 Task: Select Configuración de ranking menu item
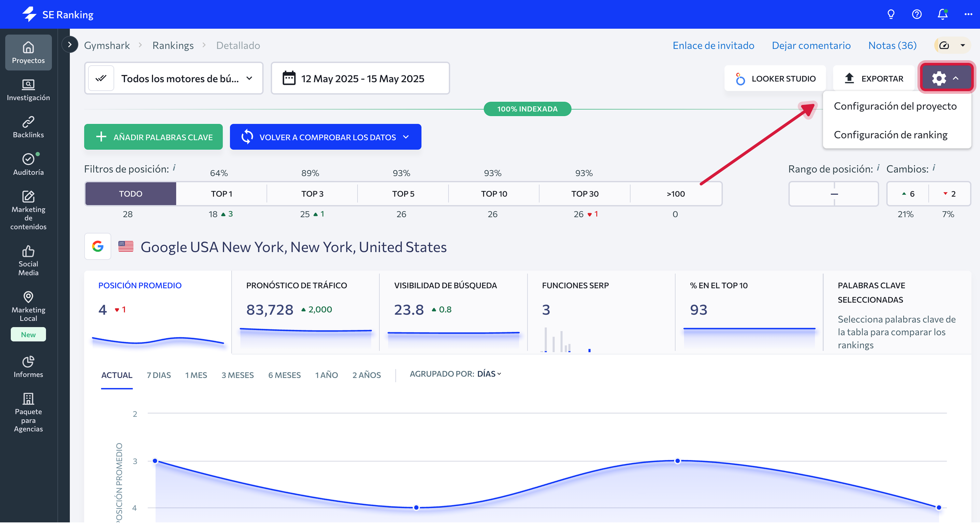point(890,135)
